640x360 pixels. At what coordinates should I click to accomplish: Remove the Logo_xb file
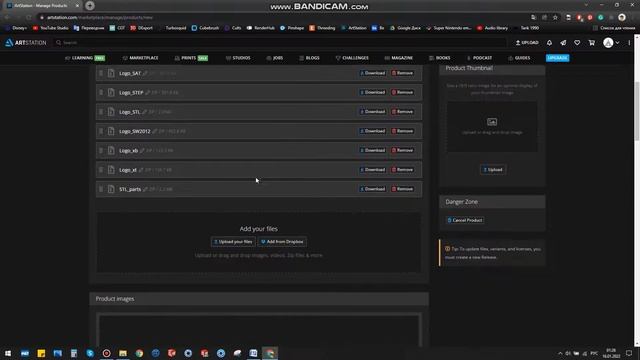tap(402, 150)
